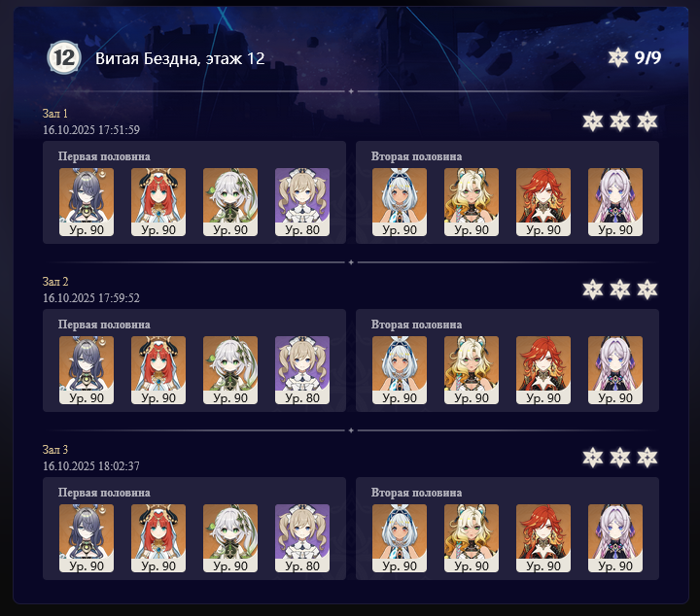Select blue-headband character in Hall 3 second half
This screenshot has width=700, height=616.
pyautogui.click(x=400, y=538)
